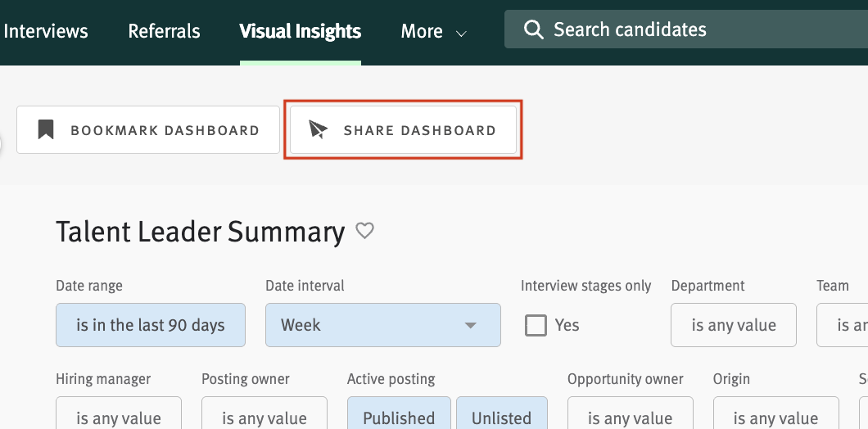868x429 pixels.
Task: Click the Origin label
Action: click(x=731, y=379)
